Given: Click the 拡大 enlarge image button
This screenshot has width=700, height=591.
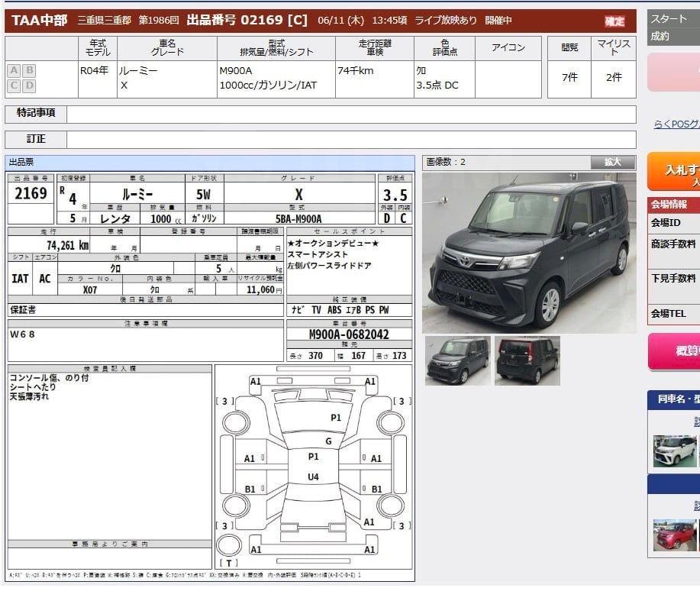Looking at the screenshot, I should (612, 162).
